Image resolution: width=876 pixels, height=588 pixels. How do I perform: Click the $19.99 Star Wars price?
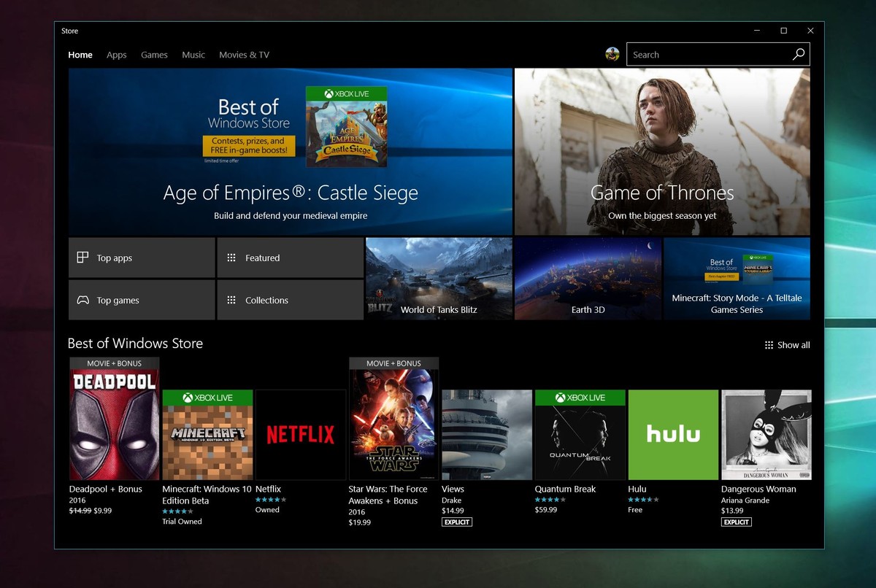click(360, 522)
